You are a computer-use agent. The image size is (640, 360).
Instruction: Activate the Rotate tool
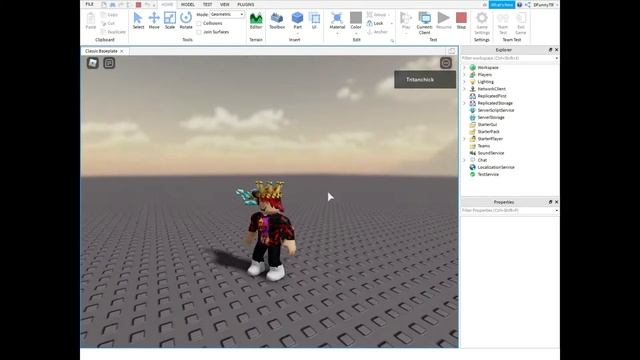point(186,20)
